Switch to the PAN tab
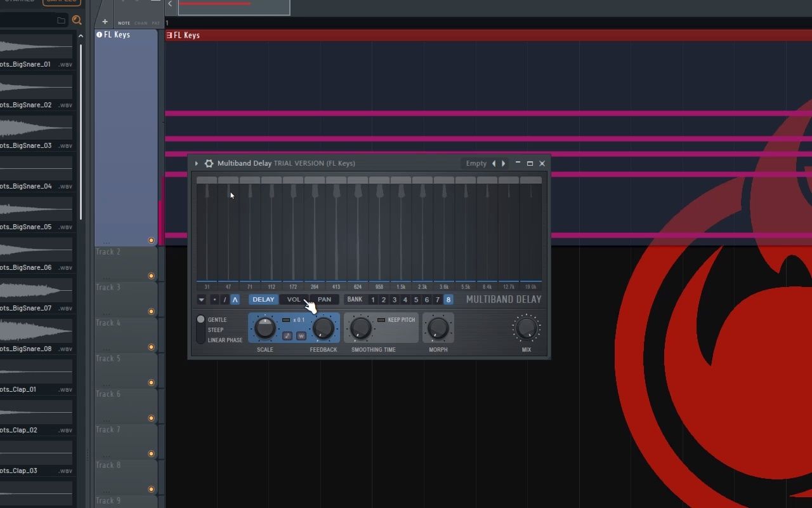 click(324, 300)
